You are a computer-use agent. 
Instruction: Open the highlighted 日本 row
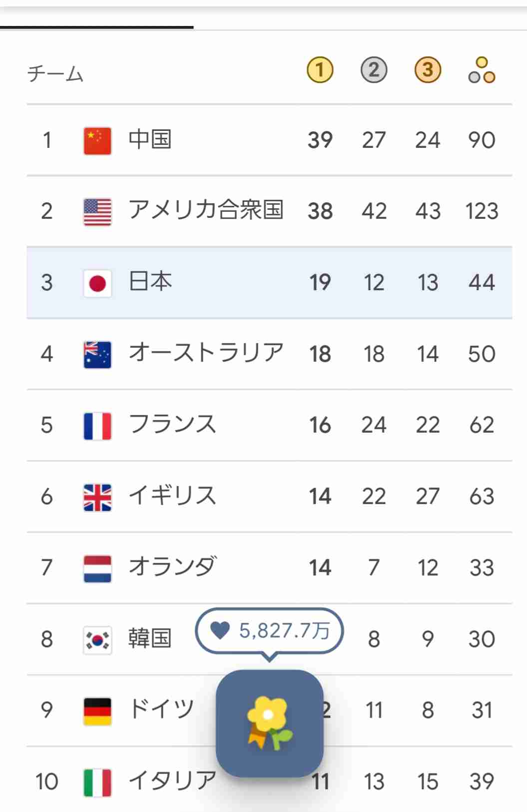[x=269, y=282]
